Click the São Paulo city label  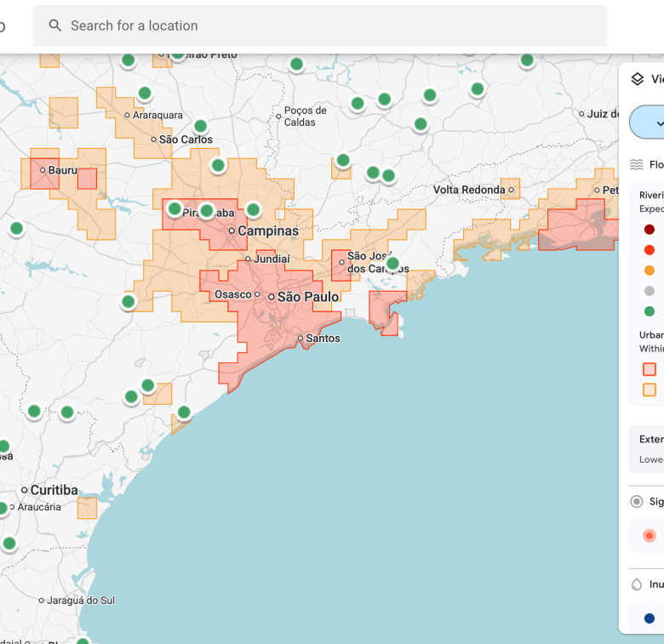(x=308, y=297)
